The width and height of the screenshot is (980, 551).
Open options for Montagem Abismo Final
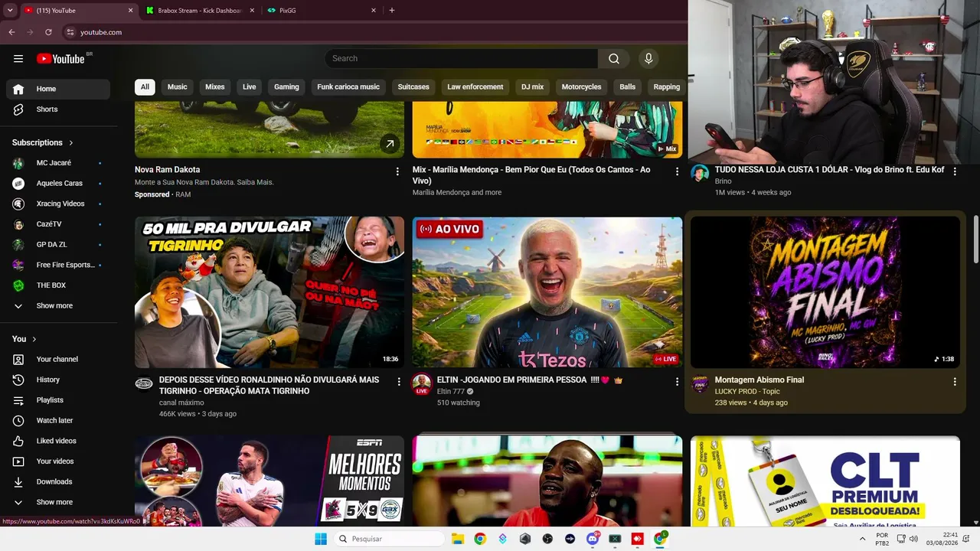click(x=955, y=381)
